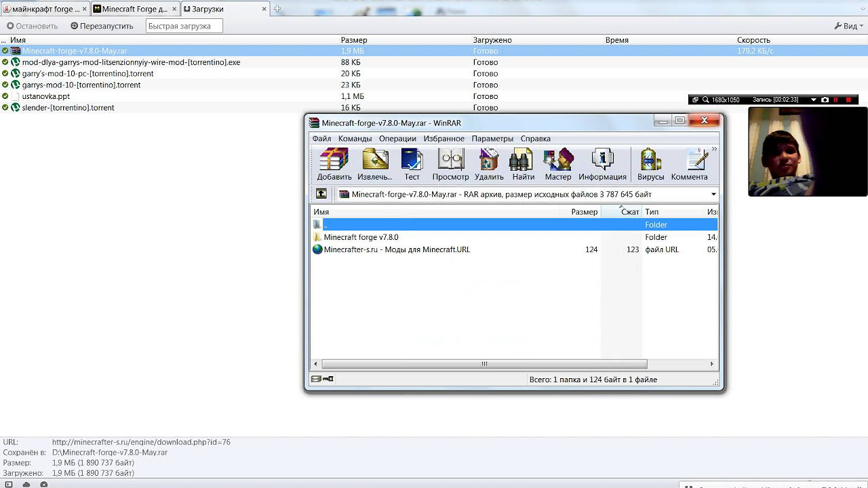
Task: Expand hidden WinRAR toolbar buttons chevron
Action: (714, 149)
